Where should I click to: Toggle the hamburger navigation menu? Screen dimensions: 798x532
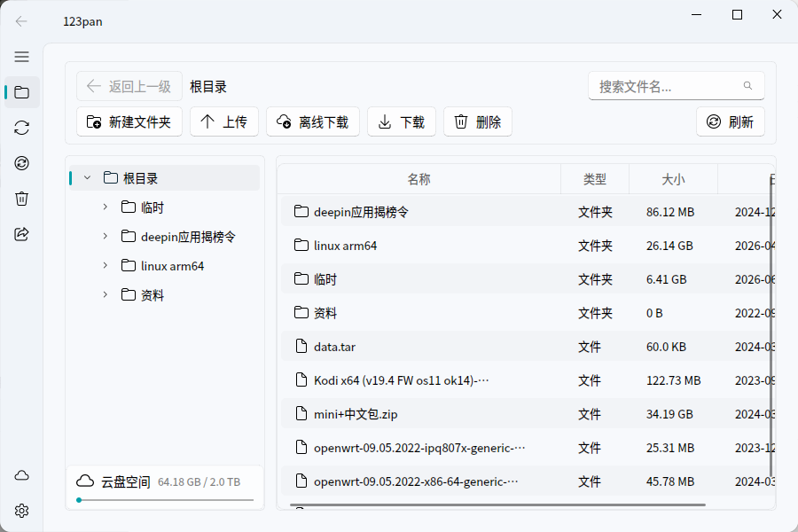tap(21, 57)
